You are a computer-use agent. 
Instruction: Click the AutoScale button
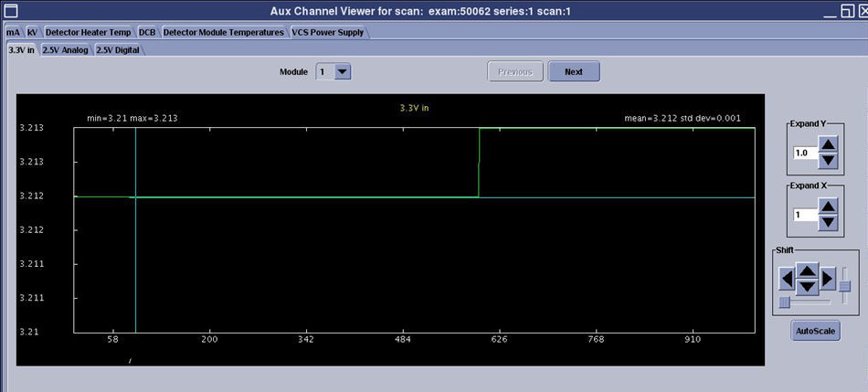pyautogui.click(x=815, y=331)
